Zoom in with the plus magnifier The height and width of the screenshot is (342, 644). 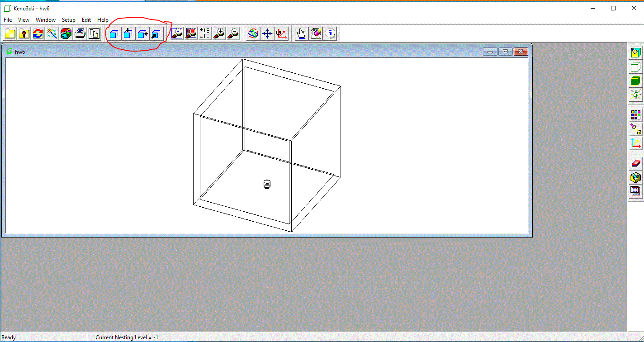click(x=219, y=33)
